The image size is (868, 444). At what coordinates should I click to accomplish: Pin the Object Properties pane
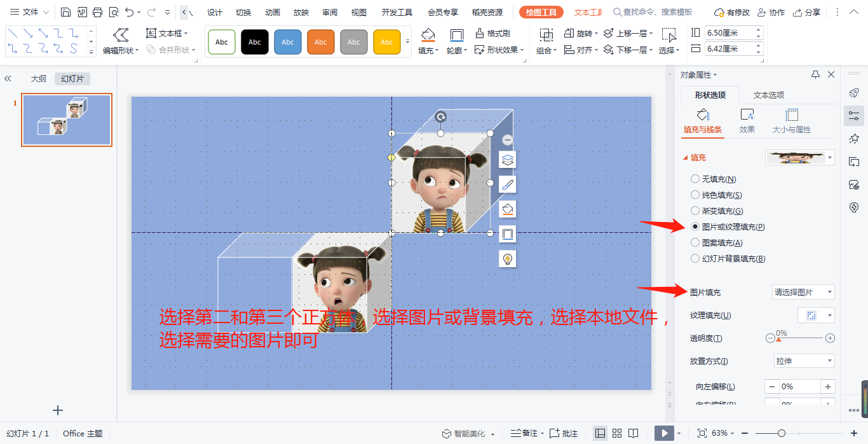[x=815, y=74]
